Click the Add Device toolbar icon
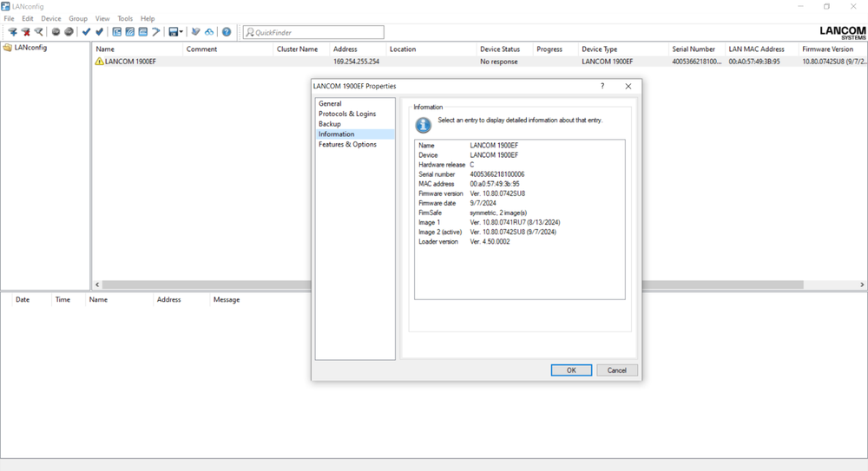The height and width of the screenshot is (471, 868). tap(12, 32)
